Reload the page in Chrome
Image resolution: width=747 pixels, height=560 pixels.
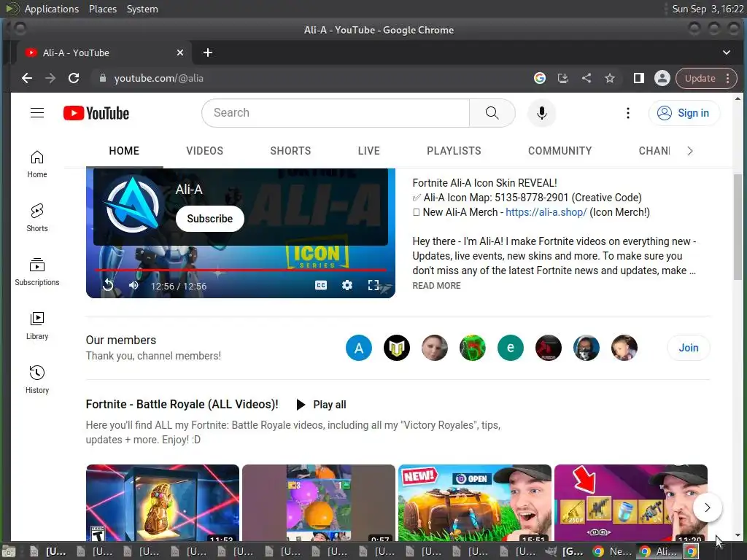coord(74,78)
